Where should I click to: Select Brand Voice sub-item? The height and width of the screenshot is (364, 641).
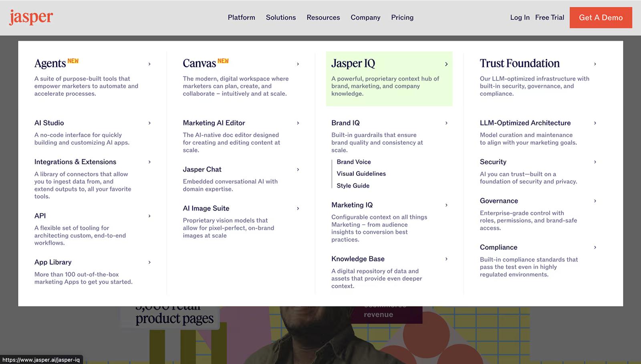click(354, 162)
